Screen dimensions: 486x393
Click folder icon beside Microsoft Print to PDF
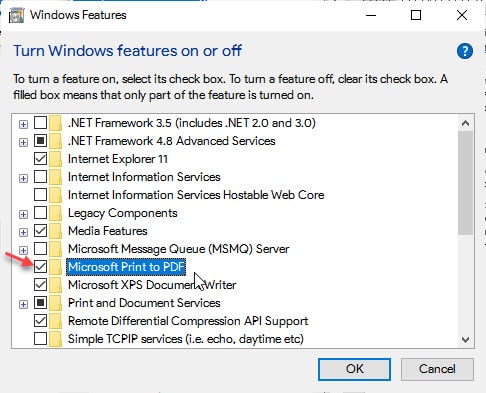(55, 267)
